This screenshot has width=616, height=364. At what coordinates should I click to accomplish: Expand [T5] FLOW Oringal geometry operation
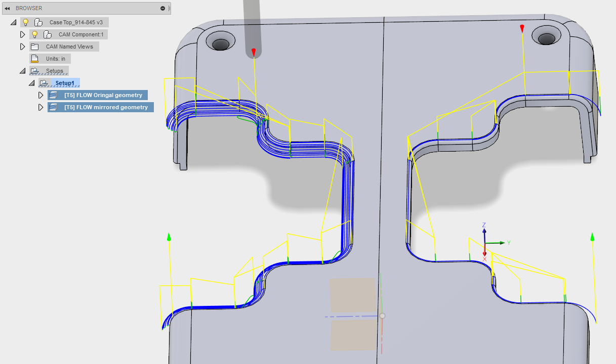(41, 95)
